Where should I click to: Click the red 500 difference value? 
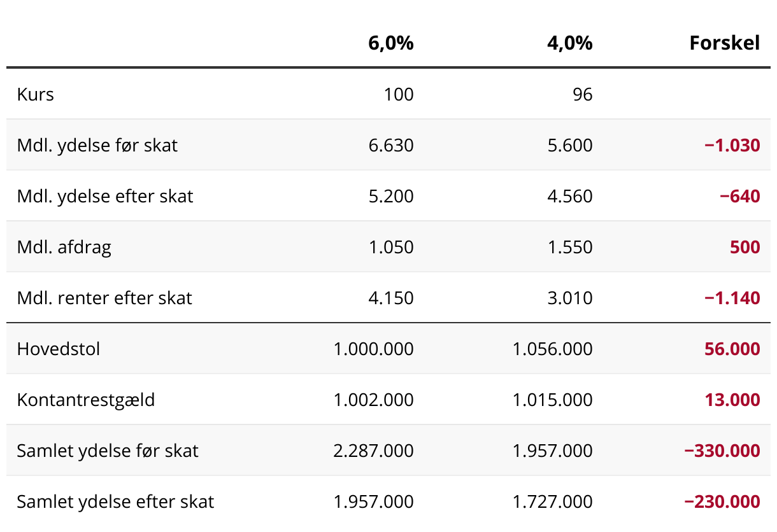(x=745, y=247)
